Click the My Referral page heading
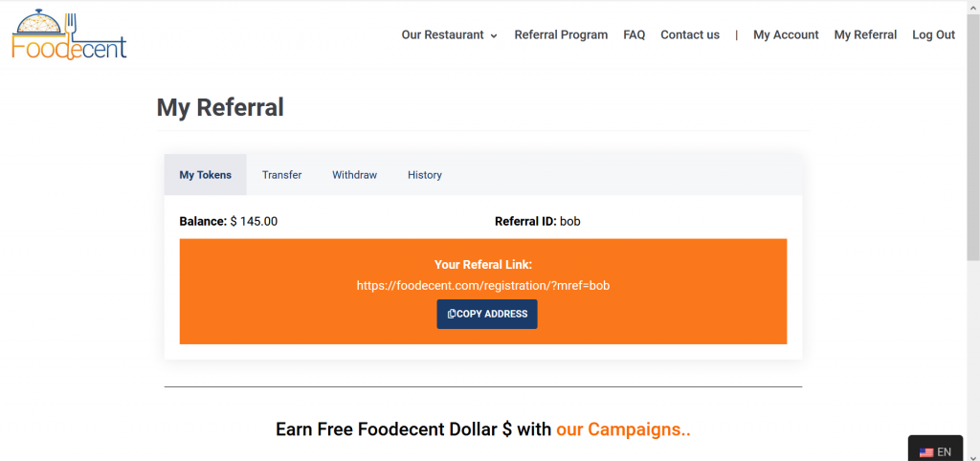980x461 pixels. (220, 107)
